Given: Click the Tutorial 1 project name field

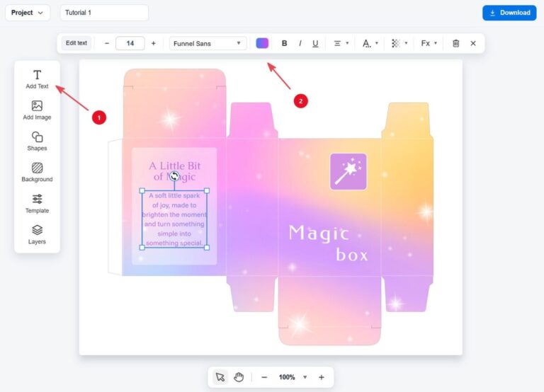Looking at the screenshot, I should (104, 13).
